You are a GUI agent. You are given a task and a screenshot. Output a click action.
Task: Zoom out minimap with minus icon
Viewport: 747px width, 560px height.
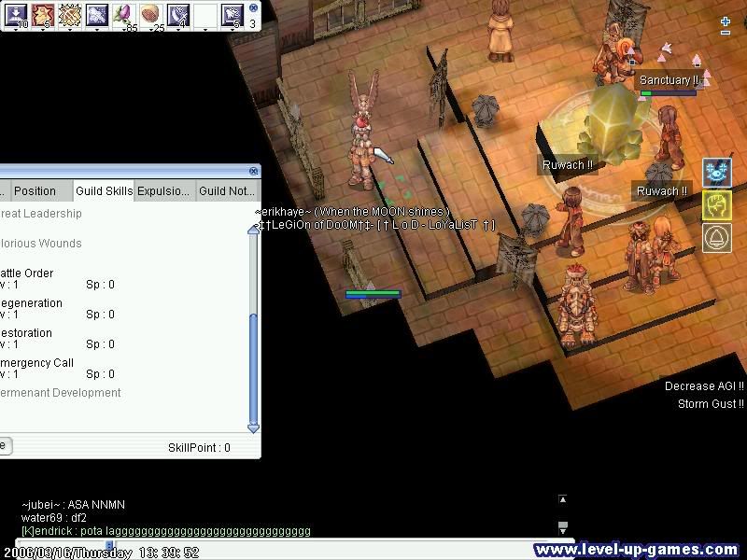coord(726,34)
